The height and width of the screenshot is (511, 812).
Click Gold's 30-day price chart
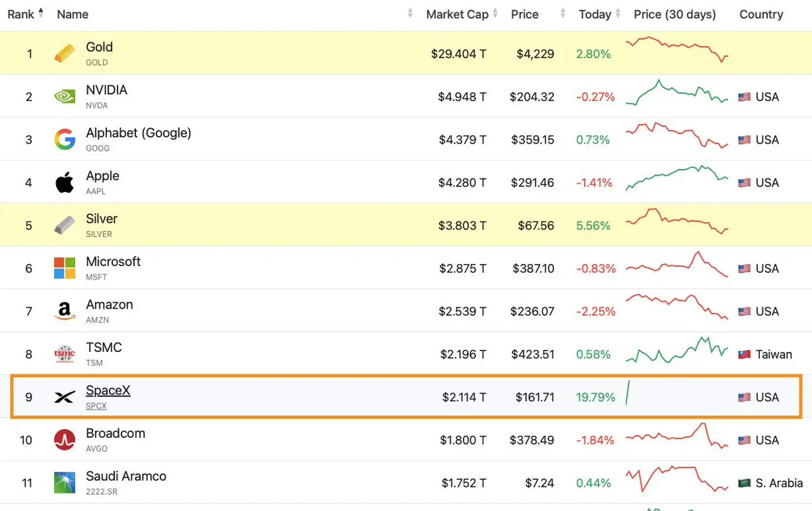[677, 49]
